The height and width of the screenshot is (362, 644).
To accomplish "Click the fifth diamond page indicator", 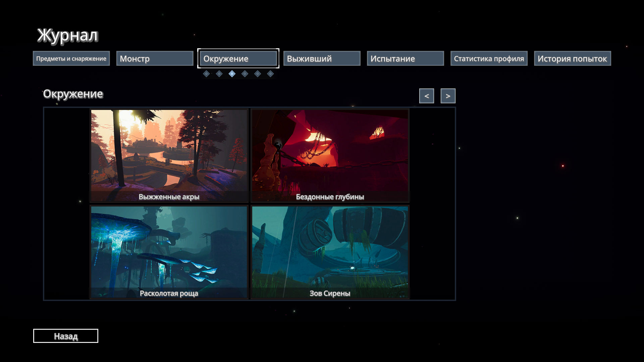I will pyautogui.click(x=258, y=74).
